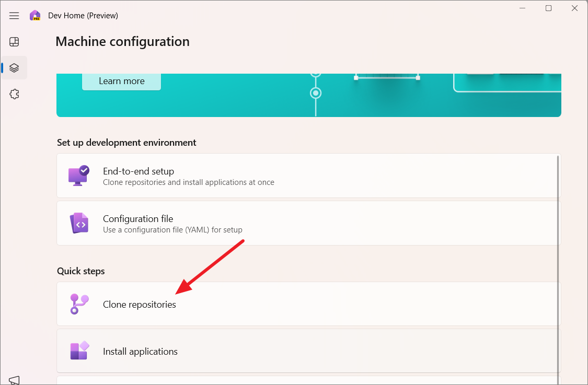Image resolution: width=588 pixels, height=385 pixels.
Task: Click the Learn more button
Action: click(x=121, y=81)
